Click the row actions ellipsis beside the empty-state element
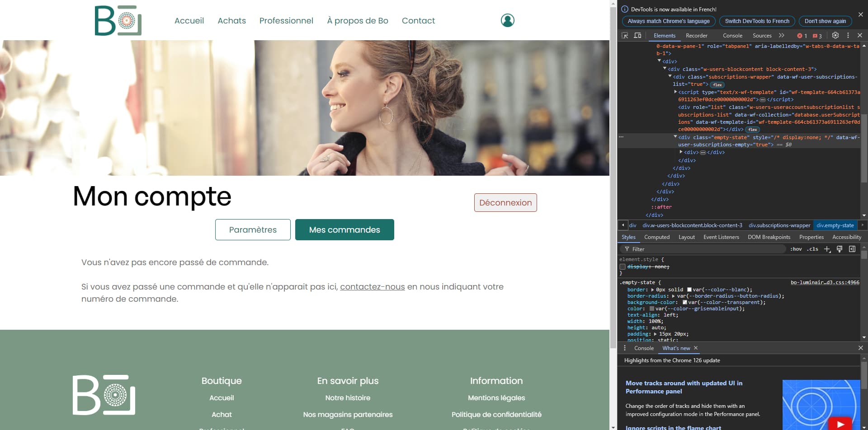The image size is (868, 430). point(621,137)
